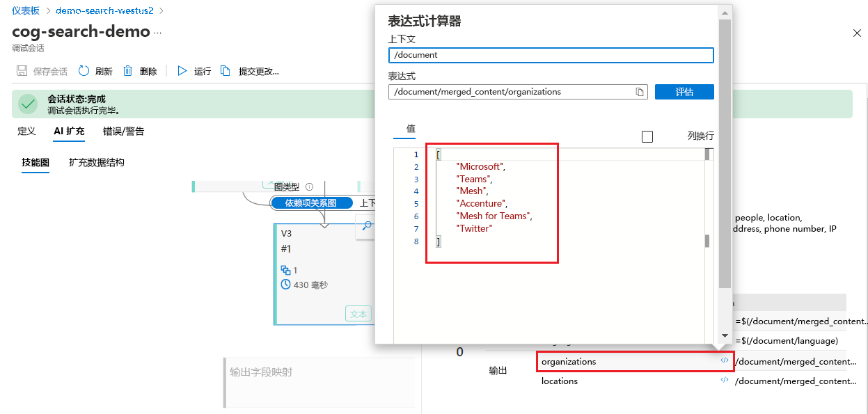Click the 运行 run label
Viewport: 868px width, 414px height.
[x=203, y=71]
